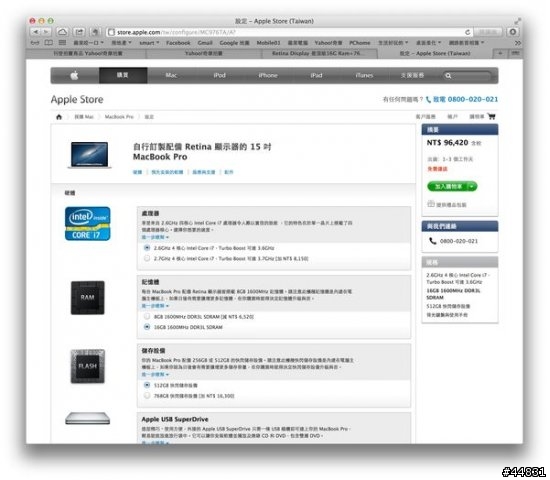Open the shopping cart icon
The height and width of the screenshot is (480, 550).
point(491,116)
